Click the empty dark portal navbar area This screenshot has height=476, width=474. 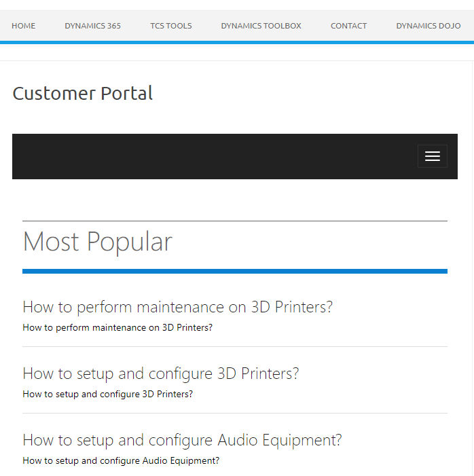(213, 156)
